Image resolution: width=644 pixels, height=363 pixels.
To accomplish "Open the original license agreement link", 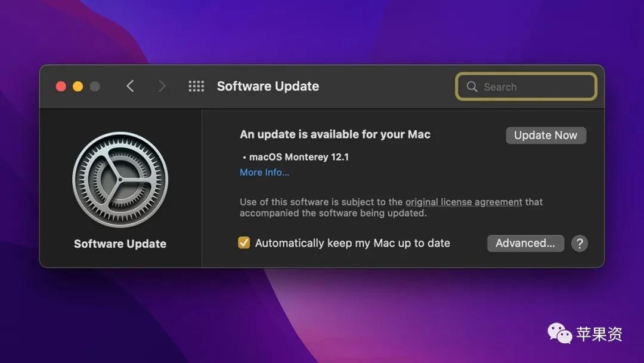I will pyautogui.click(x=463, y=202).
